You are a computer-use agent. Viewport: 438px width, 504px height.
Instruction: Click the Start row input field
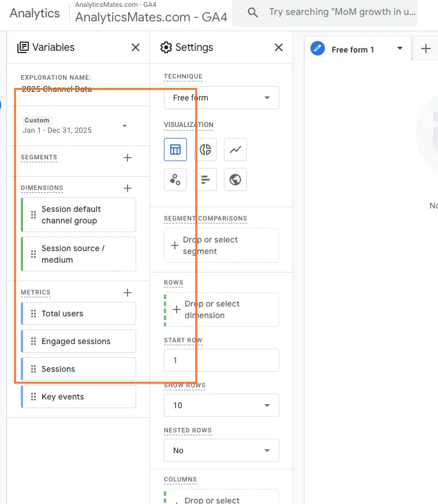[x=222, y=360]
